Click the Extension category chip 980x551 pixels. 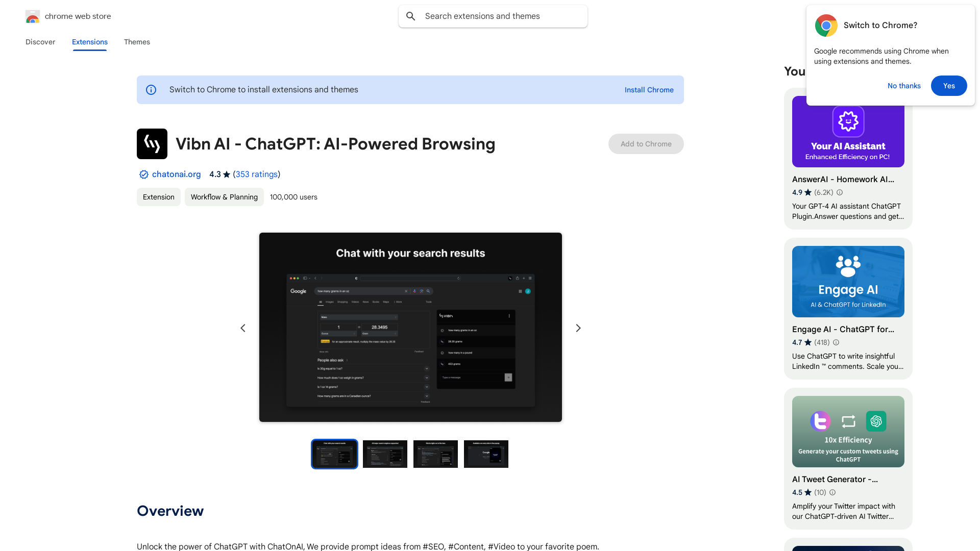pos(159,197)
